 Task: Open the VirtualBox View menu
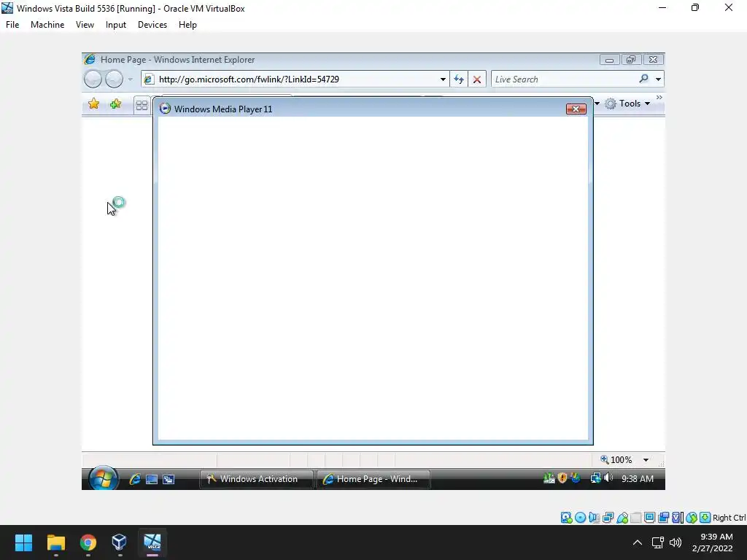[85, 24]
